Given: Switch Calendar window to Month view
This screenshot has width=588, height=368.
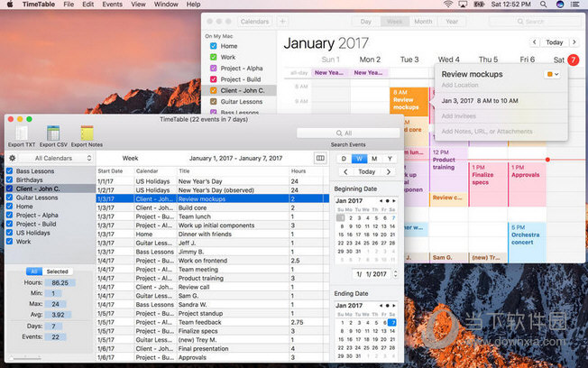Looking at the screenshot, I should (423, 22).
